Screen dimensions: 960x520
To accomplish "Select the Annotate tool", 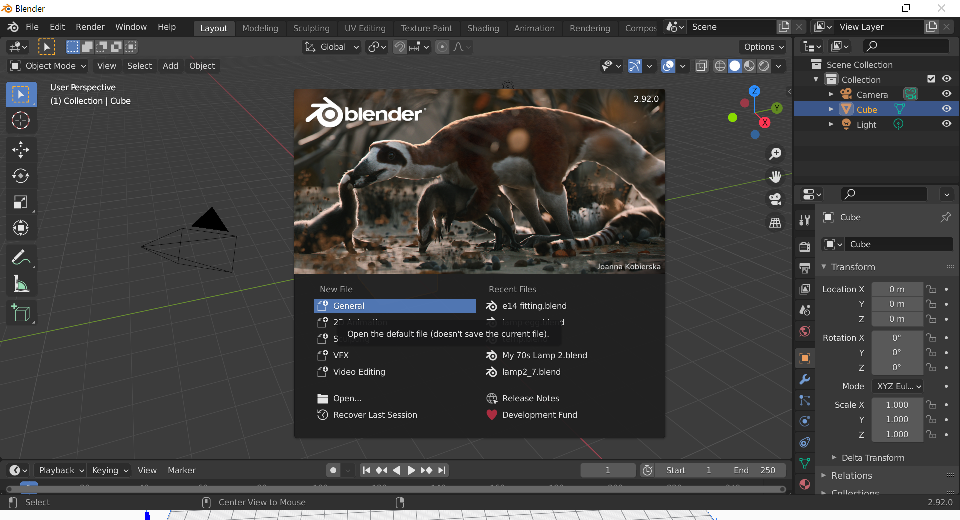I will pyautogui.click(x=21, y=258).
